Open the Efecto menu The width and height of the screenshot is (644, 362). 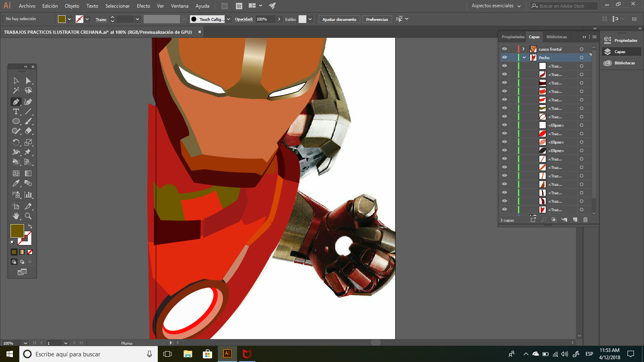click(143, 6)
